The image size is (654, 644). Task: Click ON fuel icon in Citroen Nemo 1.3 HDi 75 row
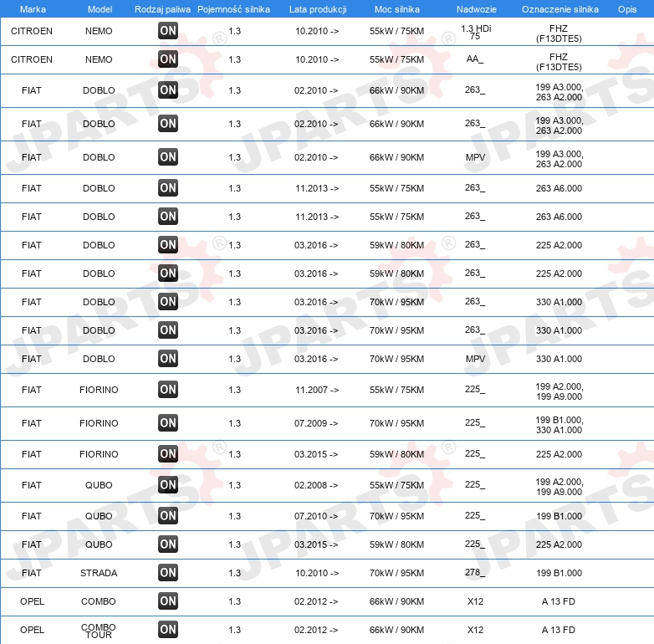pyautogui.click(x=168, y=30)
